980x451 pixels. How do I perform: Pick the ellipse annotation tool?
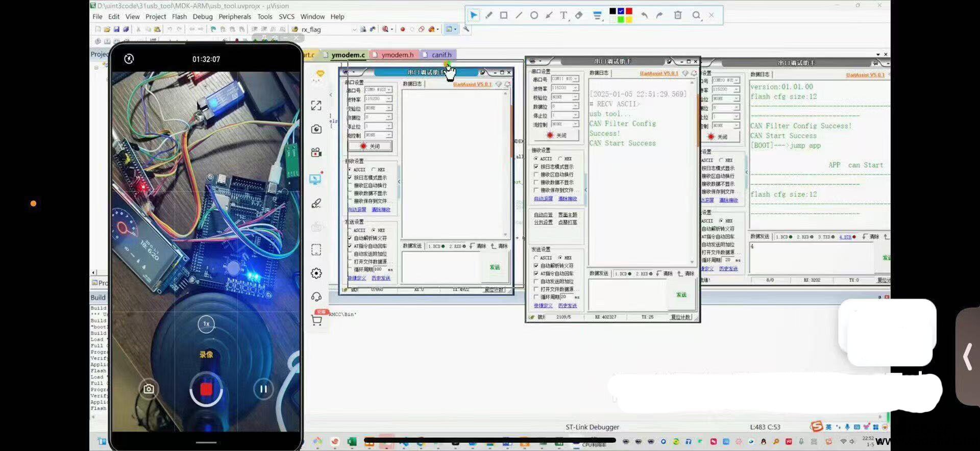coord(534,15)
